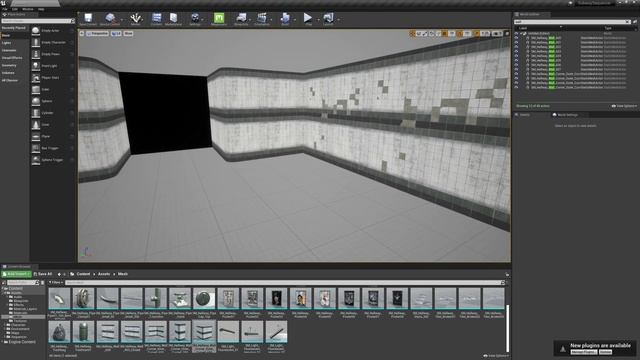This screenshot has height=360, width=640.
Task: Click the Content Browser vertical scrollbar
Action: point(507,328)
